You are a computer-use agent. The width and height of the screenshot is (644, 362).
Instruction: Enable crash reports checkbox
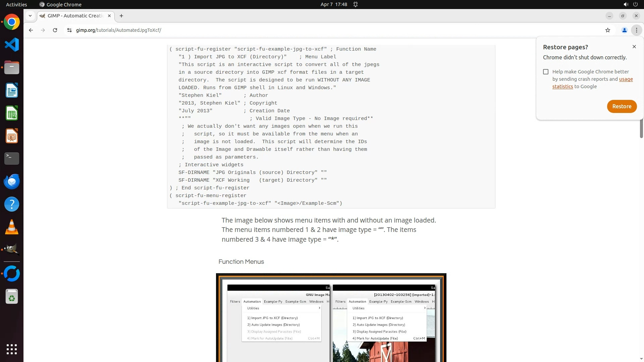point(546,72)
